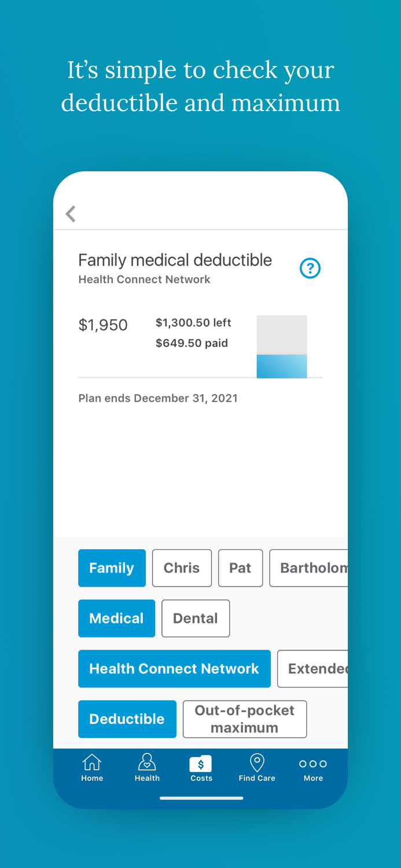Tap the back chevron arrow
This screenshot has width=401, height=868.
(x=71, y=214)
